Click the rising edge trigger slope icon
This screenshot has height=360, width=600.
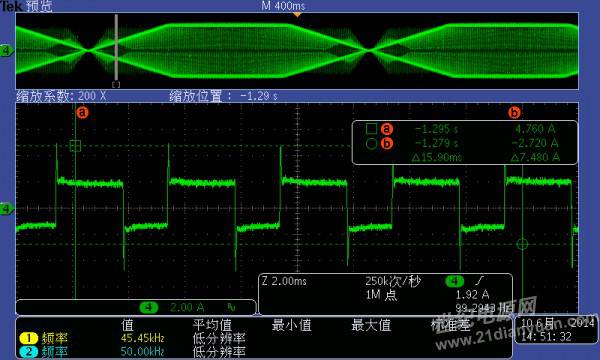pyautogui.click(x=480, y=281)
